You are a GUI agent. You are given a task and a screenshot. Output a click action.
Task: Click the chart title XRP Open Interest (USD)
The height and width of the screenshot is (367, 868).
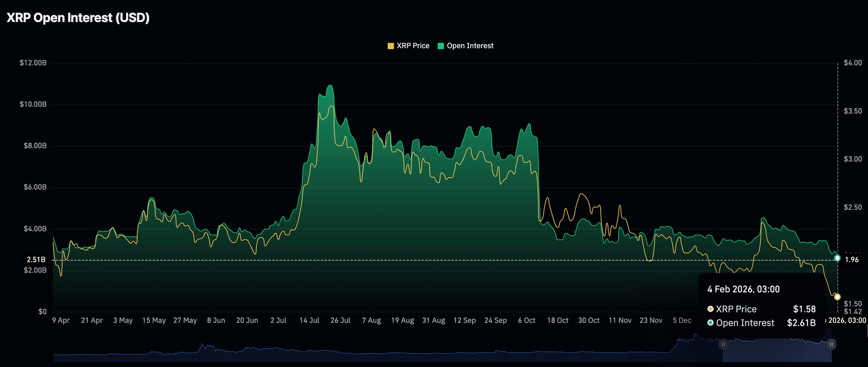tap(78, 18)
